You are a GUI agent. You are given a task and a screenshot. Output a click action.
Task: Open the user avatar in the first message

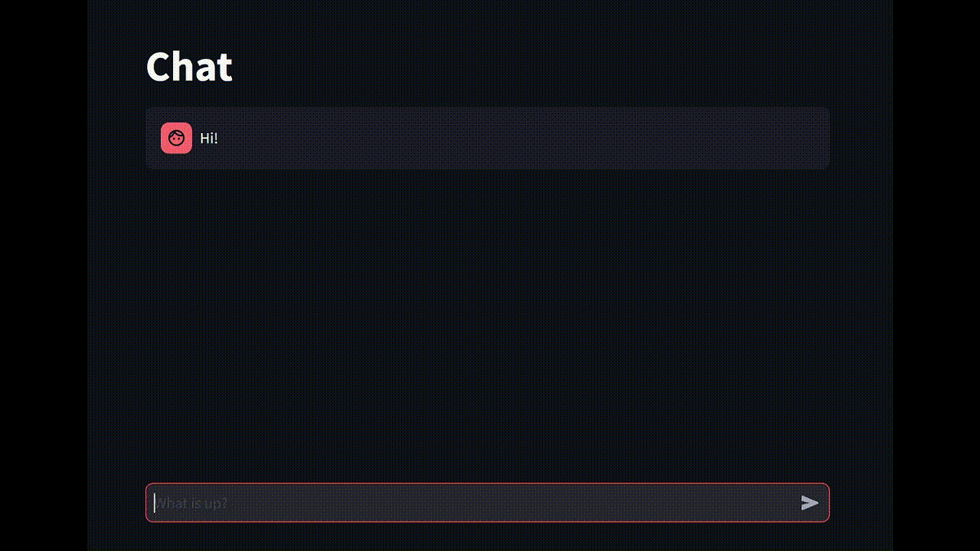click(x=176, y=138)
